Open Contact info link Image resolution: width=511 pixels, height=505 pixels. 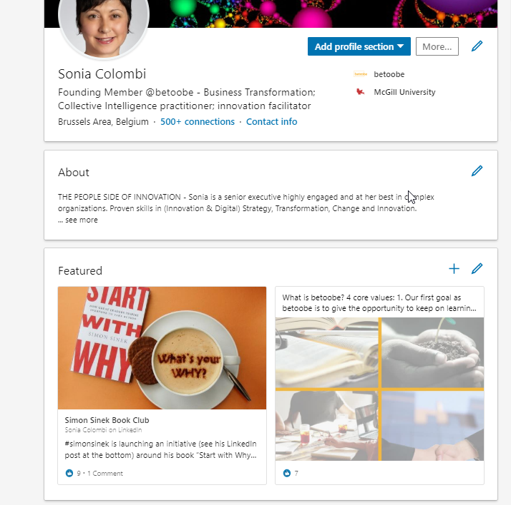(x=271, y=122)
